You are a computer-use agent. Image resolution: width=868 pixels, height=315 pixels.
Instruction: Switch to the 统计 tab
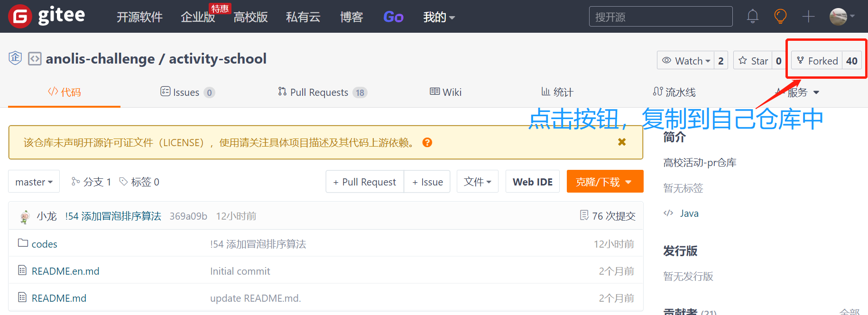557,92
